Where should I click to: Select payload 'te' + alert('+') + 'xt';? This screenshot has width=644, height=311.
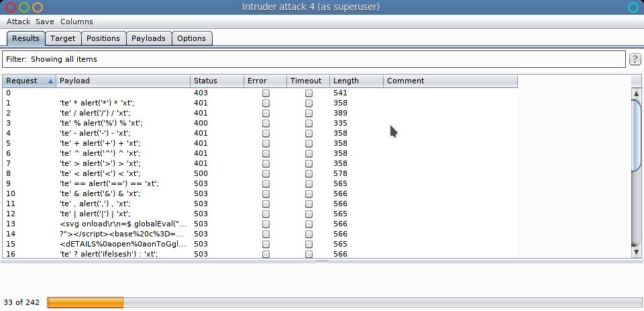pyautogui.click(x=100, y=143)
